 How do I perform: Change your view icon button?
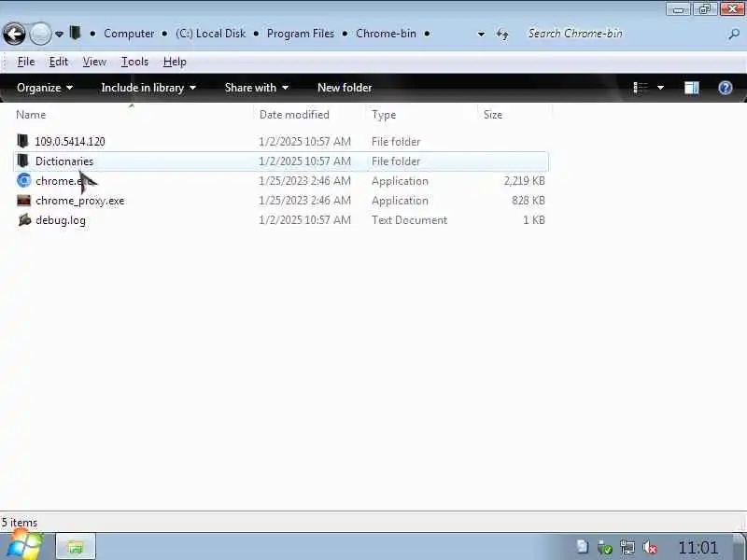641,88
